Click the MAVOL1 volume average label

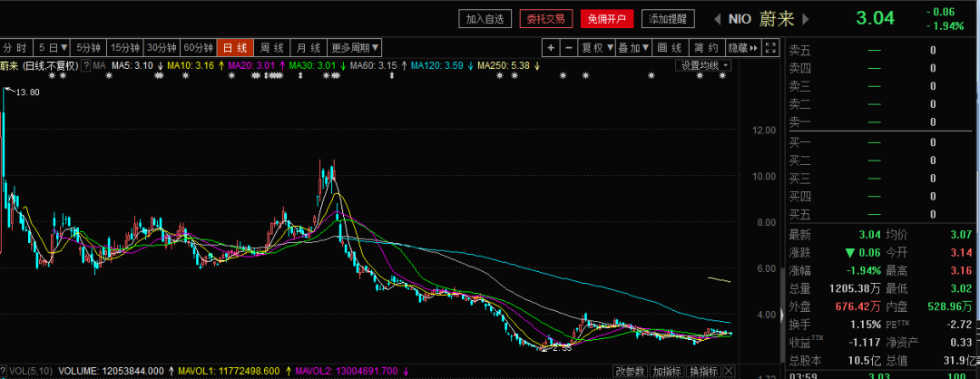(230, 371)
